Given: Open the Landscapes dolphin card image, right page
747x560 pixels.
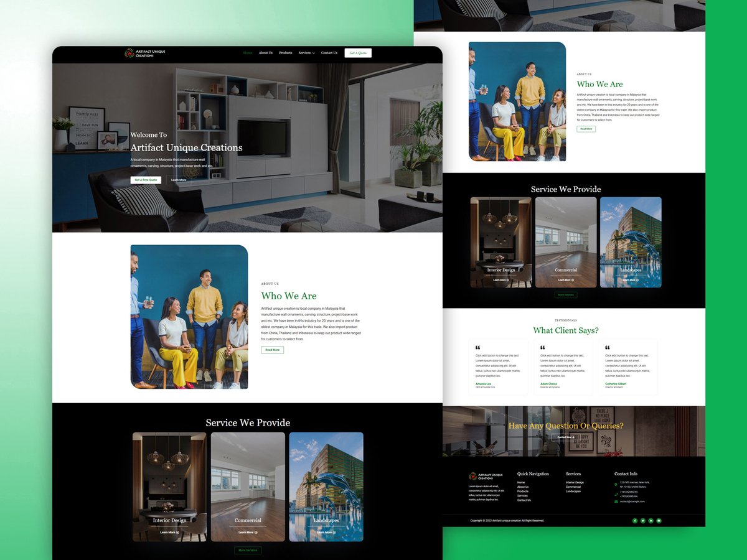Looking at the screenshot, I should point(631,242).
